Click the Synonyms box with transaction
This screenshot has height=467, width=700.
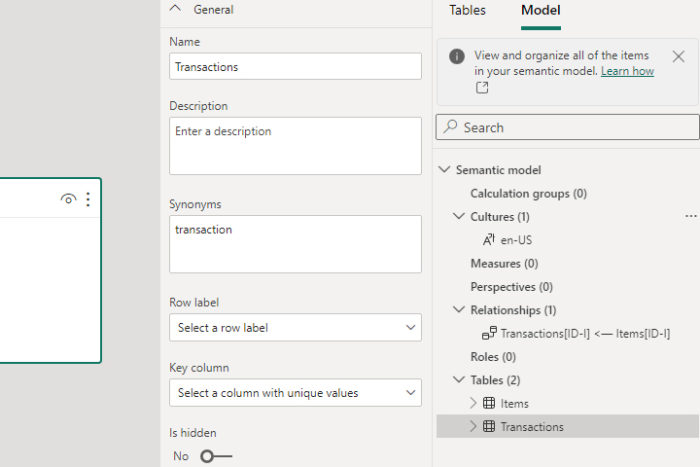point(295,244)
